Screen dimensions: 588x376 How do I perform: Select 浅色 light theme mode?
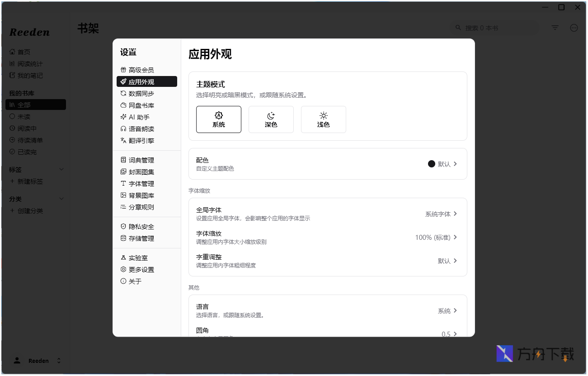point(323,119)
